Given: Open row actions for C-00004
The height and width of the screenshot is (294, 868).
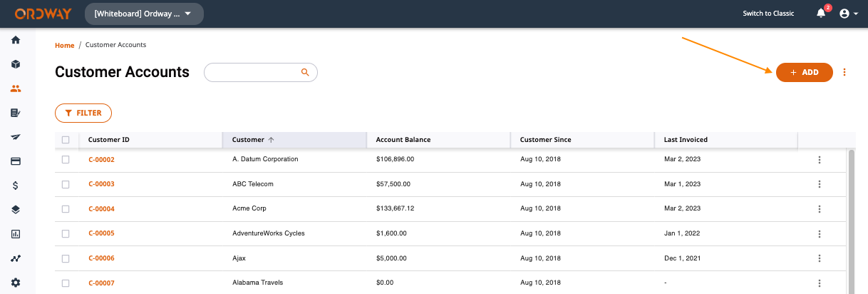Looking at the screenshot, I should pos(820,209).
